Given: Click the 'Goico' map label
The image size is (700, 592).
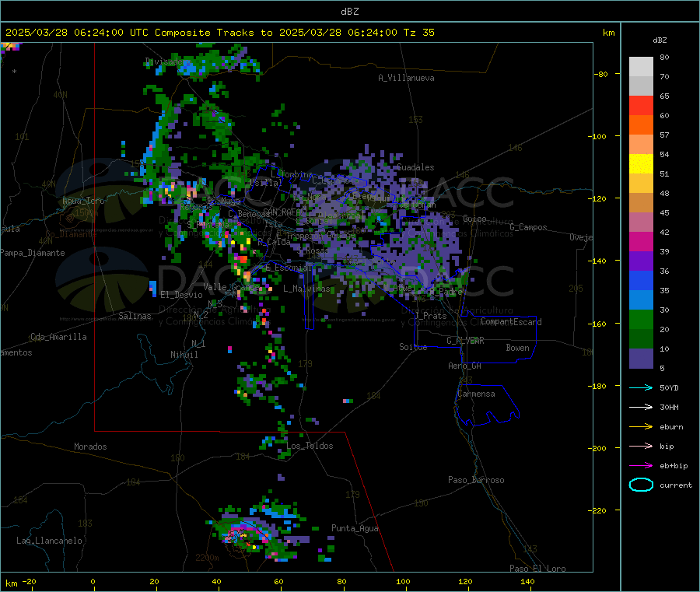Looking at the screenshot, I should pos(474,219).
